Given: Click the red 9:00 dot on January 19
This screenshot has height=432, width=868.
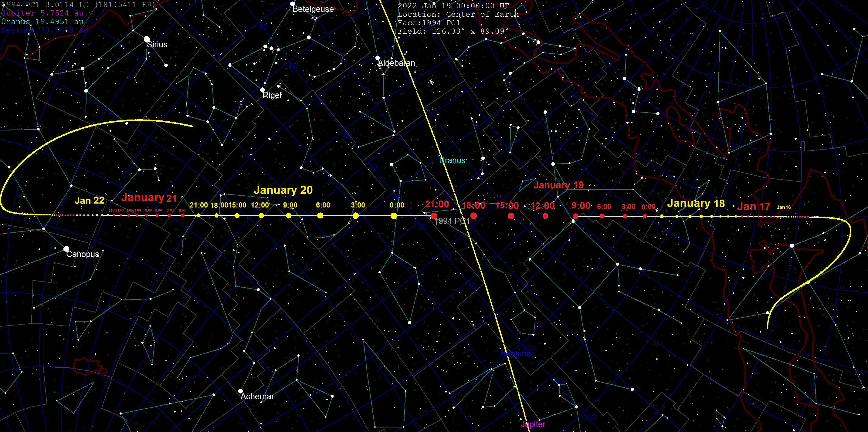Looking at the screenshot, I should pos(575,216).
